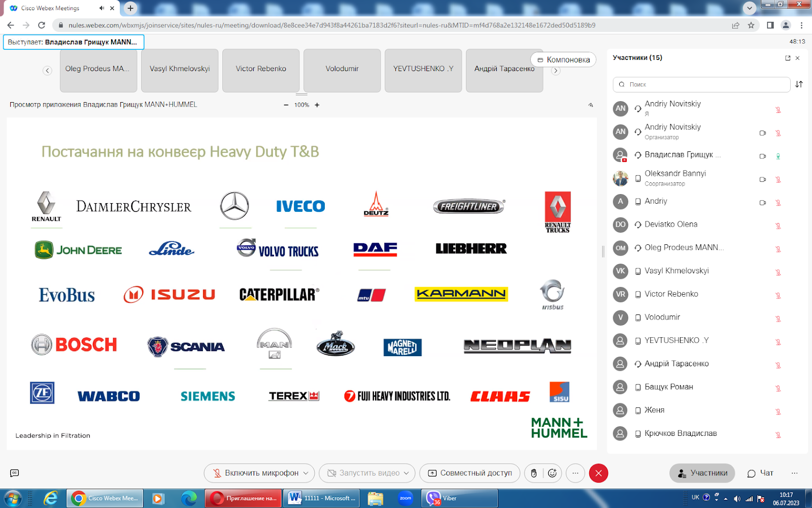Click the taskbar volume speaker icon
This screenshot has height=508, width=812.
pyautogui.click(x=737, y=498)
